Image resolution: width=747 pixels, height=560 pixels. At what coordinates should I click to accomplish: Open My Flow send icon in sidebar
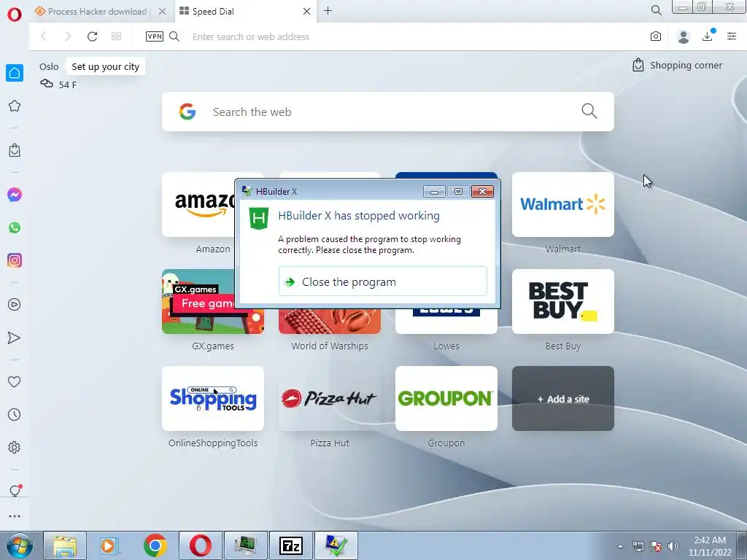pos(15,338)
